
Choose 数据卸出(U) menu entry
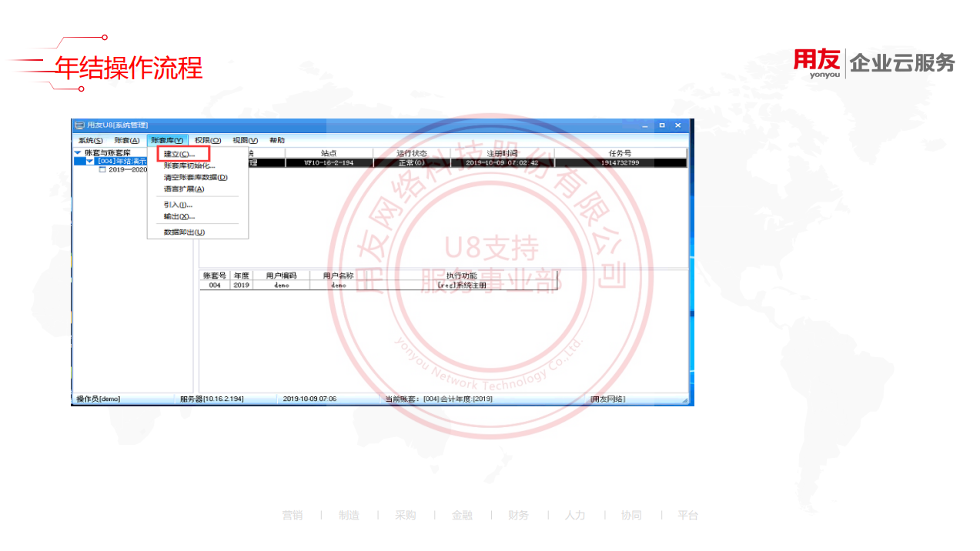185,232
